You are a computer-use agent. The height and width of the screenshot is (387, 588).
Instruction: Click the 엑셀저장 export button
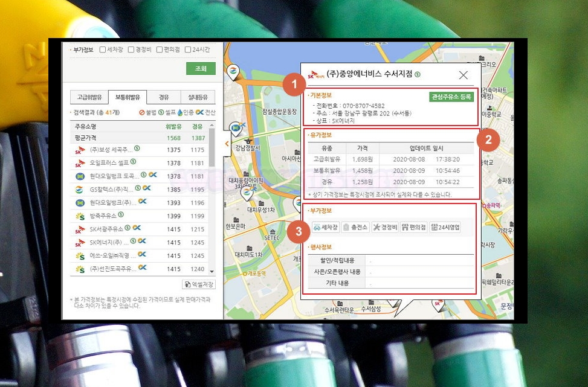(x=199, y=284)
